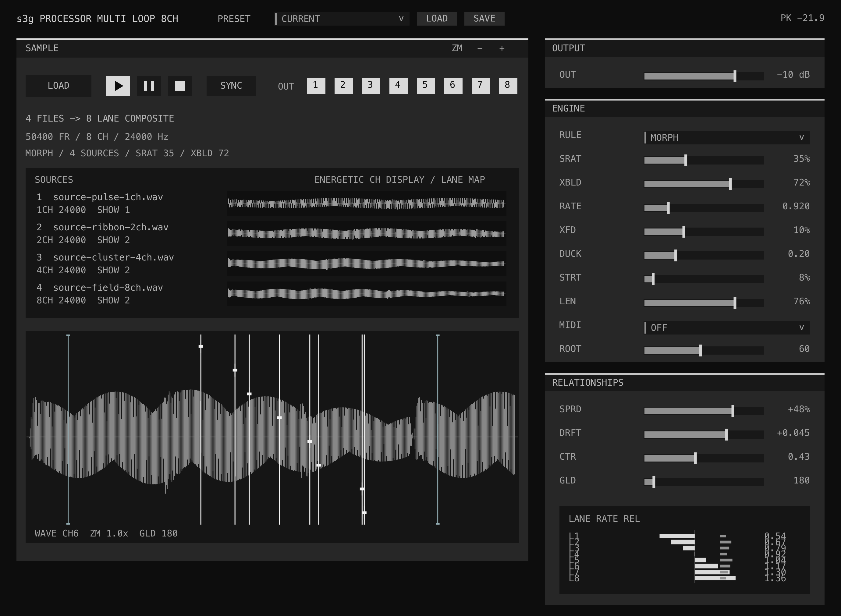Adjust the RATE slider at 0.920
The image size is (841, 616).
point(704,208)
